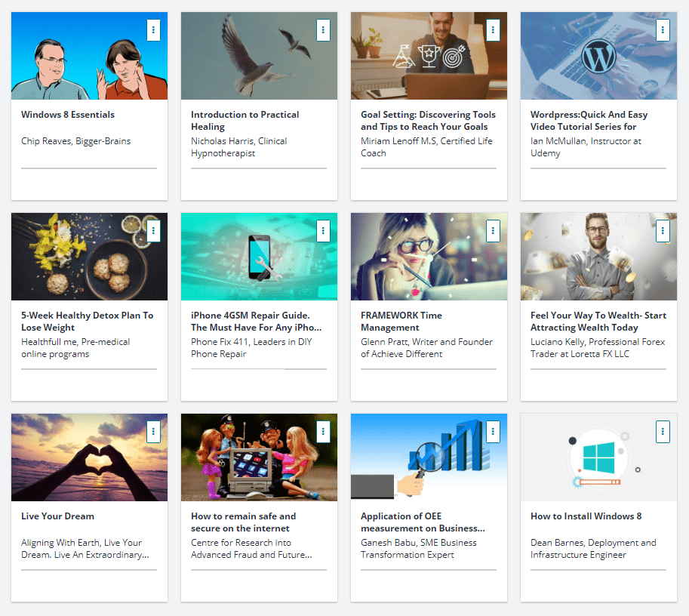Expand options for Application of OEE course
689x616 pixels.
[x=493, y=432]
